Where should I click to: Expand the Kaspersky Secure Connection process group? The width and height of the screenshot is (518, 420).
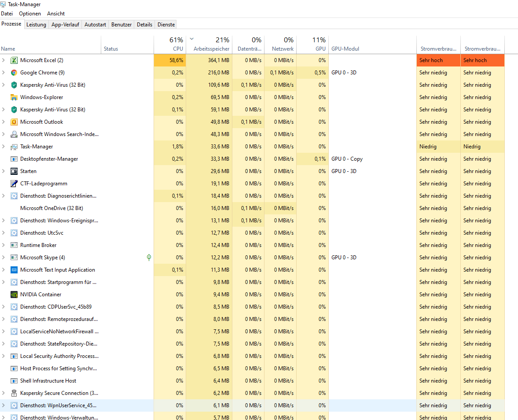pyautogui.click(x=4, y=393)
